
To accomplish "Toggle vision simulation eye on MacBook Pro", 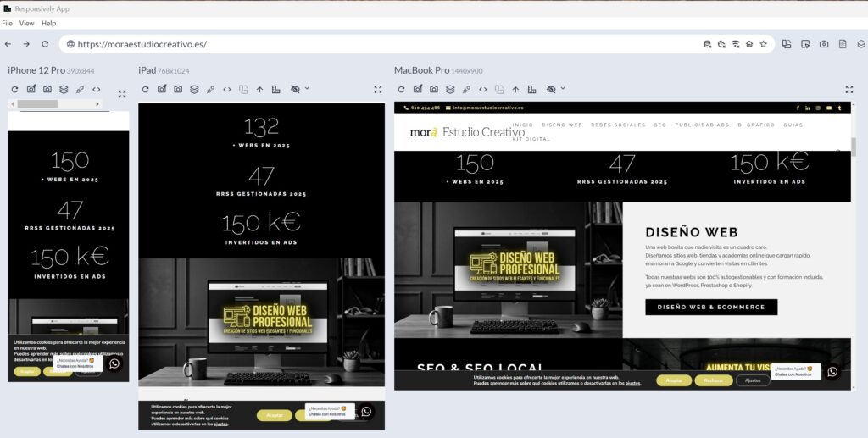I will pos(551,89).
